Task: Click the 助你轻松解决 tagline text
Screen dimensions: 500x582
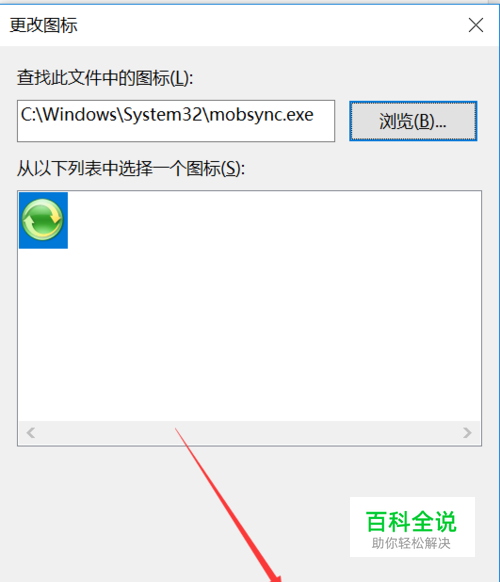Action: click(411, 543)
